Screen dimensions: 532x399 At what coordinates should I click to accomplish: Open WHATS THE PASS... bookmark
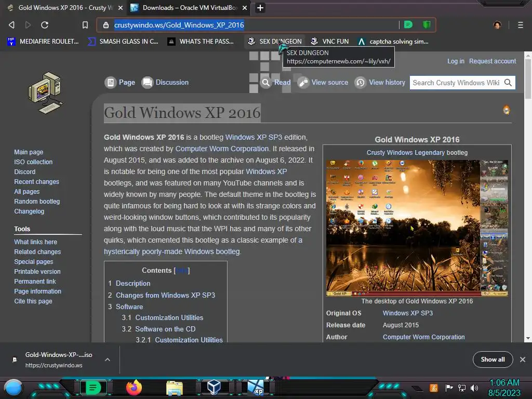201,42
